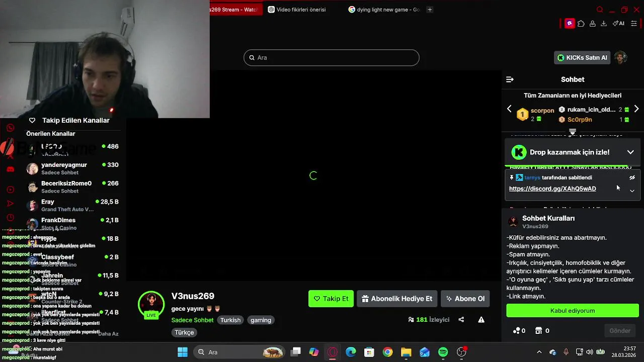The height and width of the screenshot is (362, 644).
Task: Open FrankDimes recommended channel
Action: point(73,224)
